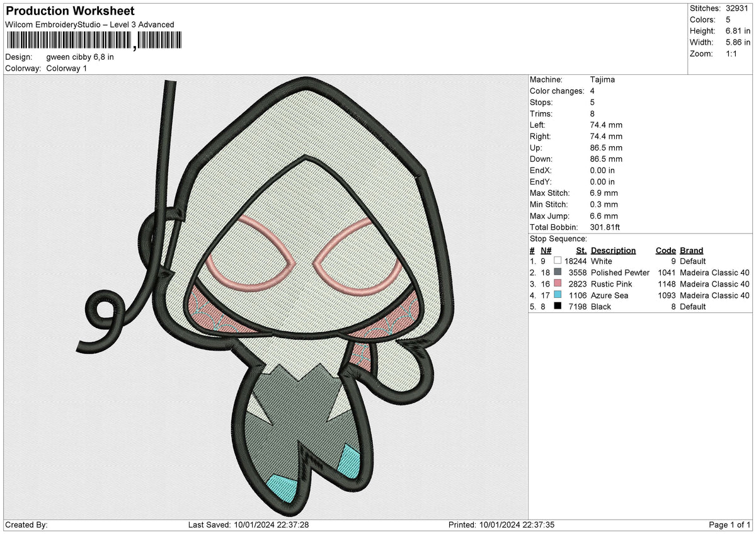Click stitch count 3558 in Pewter row

[x=578, y=273]
